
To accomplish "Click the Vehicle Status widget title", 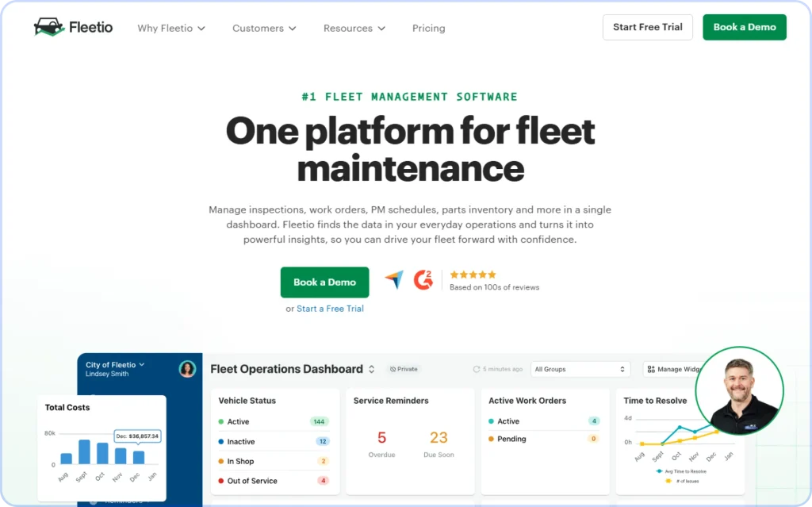I will point(247,401).
